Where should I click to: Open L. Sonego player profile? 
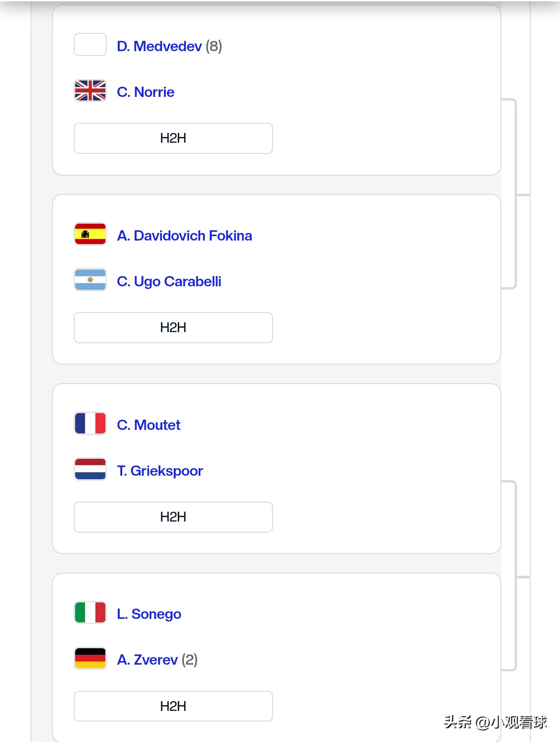tap(149, 614)
